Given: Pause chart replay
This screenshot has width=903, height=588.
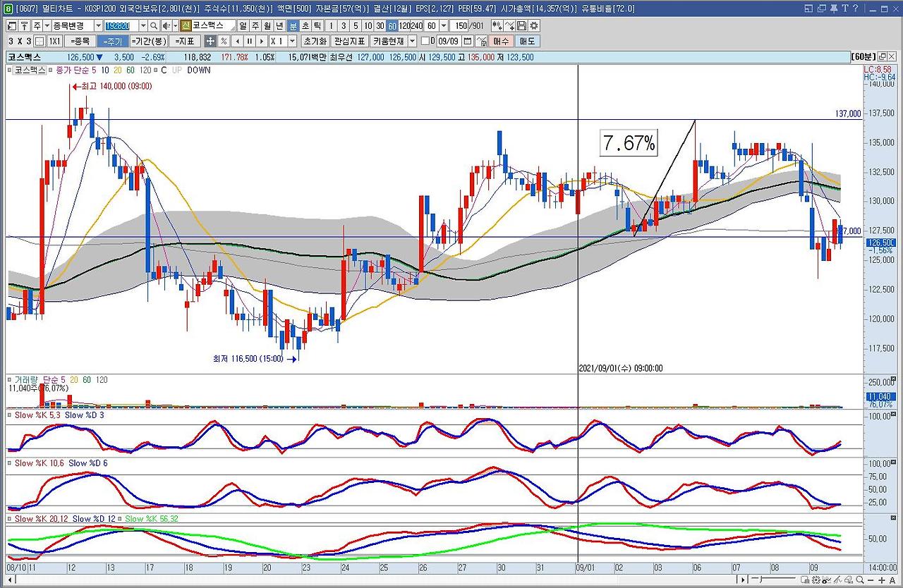Looking at the screenshot, I should (x=249, y=42).
